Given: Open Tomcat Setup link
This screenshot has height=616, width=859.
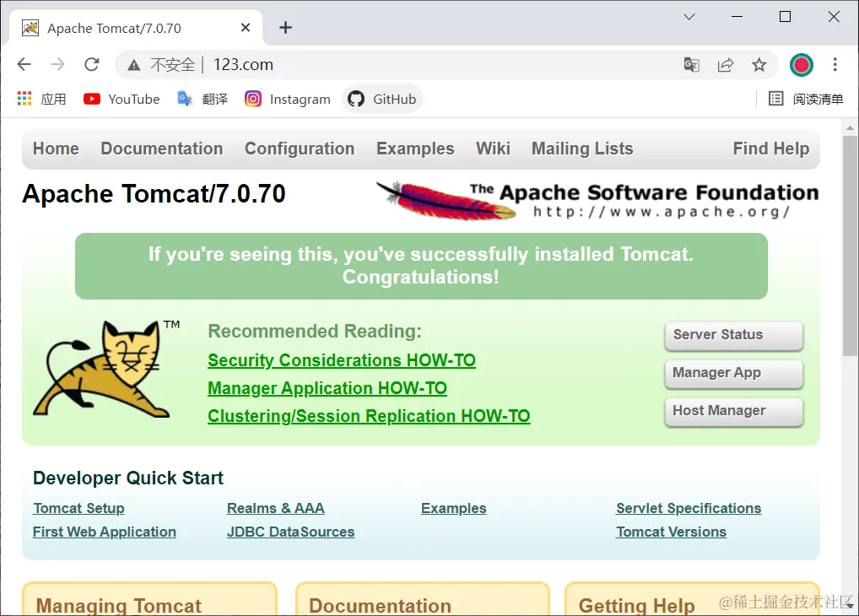Looking at the screenshot, I should (78, 509).
